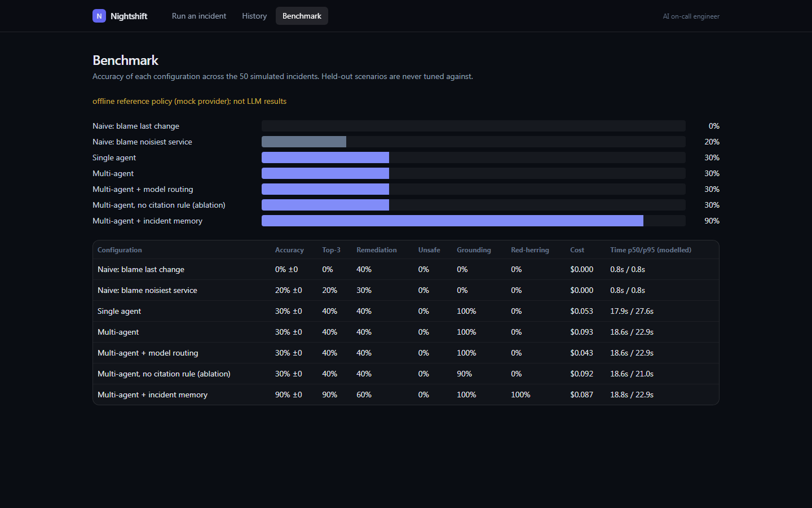Click the 90% grounding cell
The image size is (812, 508).
[x=464, y=374]
